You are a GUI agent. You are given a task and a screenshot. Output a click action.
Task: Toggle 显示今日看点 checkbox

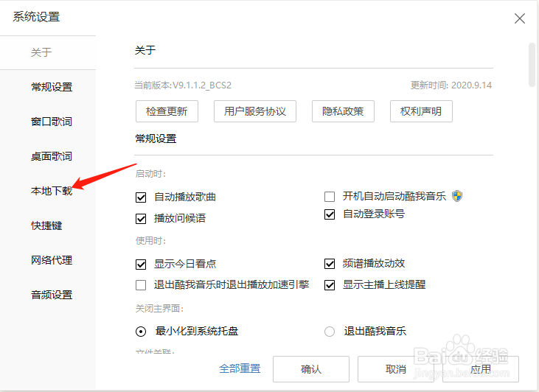pos(141,265)
